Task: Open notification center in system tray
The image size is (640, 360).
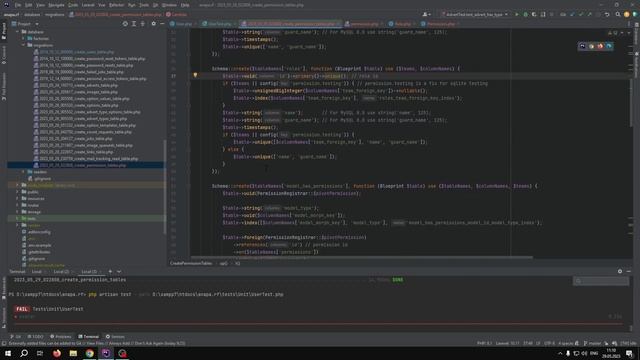Action: (x=629, y=353)
